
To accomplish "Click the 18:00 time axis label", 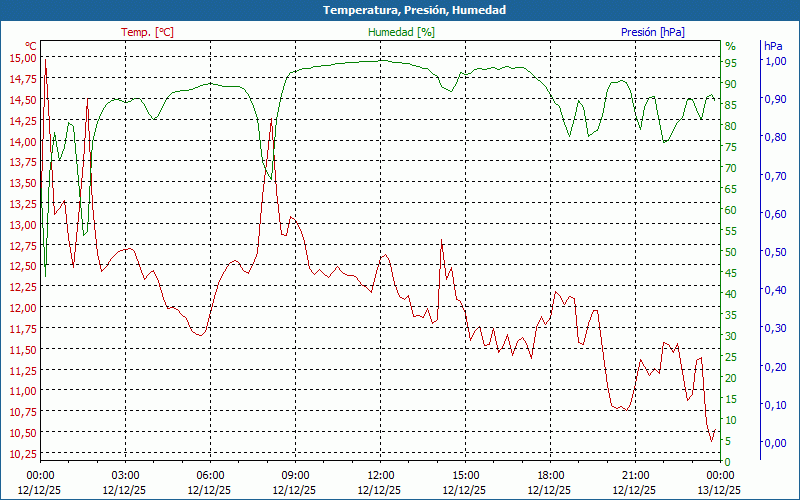I will (551, 475).
